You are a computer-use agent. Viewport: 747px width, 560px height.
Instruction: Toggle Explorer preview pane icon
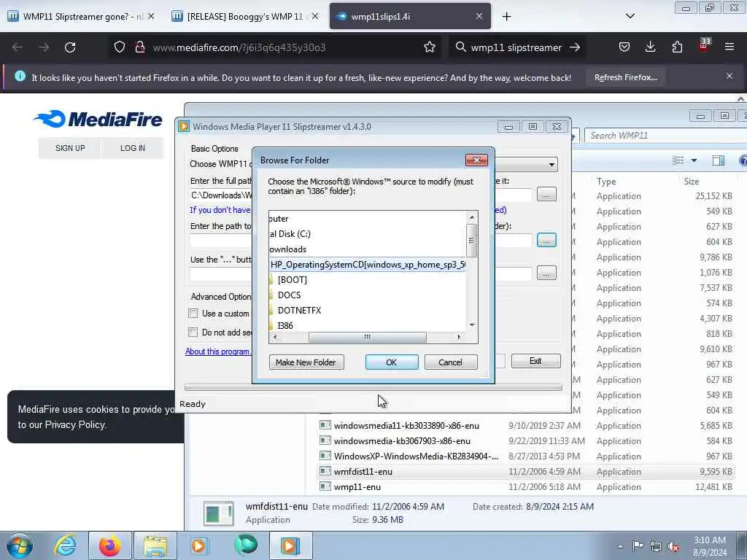click(719, 160)
